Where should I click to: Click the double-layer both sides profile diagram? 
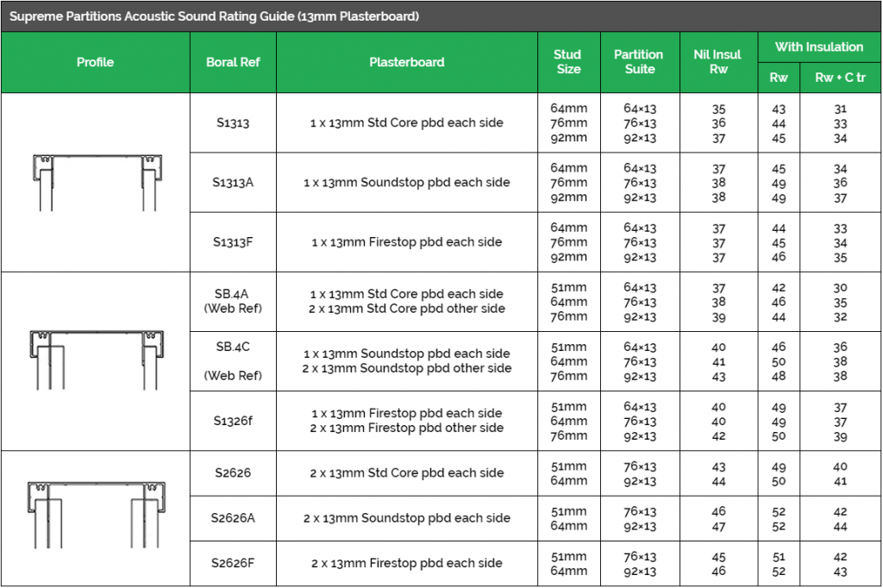97,515
